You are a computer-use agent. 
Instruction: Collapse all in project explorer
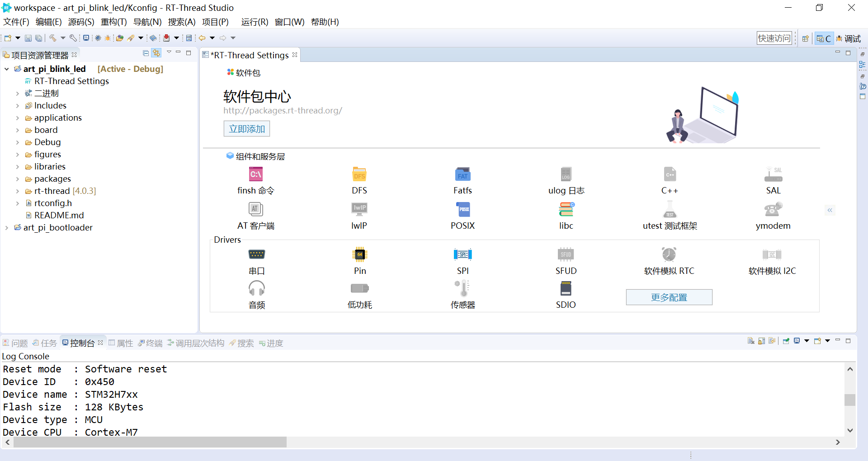point(146,53)
